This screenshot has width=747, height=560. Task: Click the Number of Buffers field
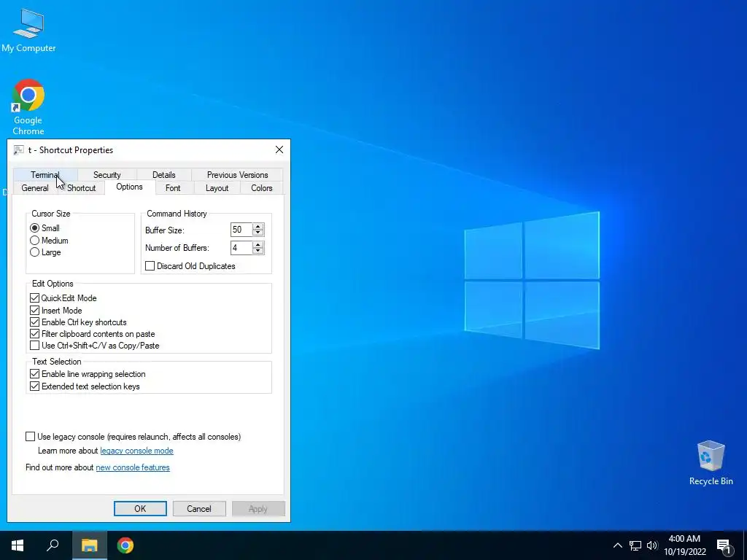tap(241, 248)
